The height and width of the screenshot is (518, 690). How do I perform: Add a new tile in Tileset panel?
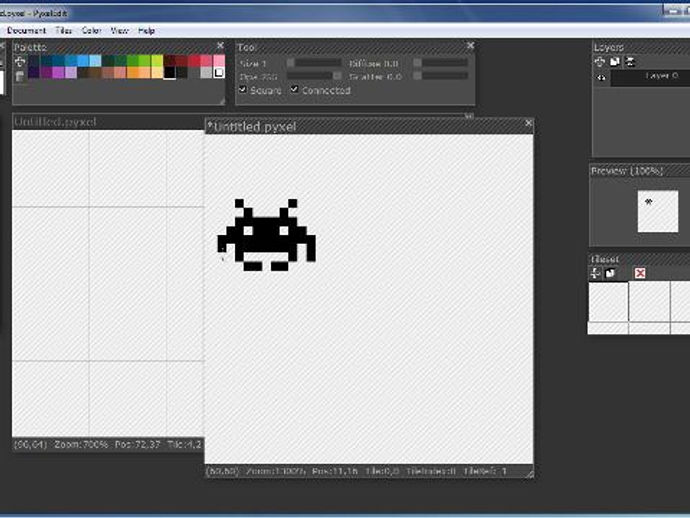pos(595,273)
